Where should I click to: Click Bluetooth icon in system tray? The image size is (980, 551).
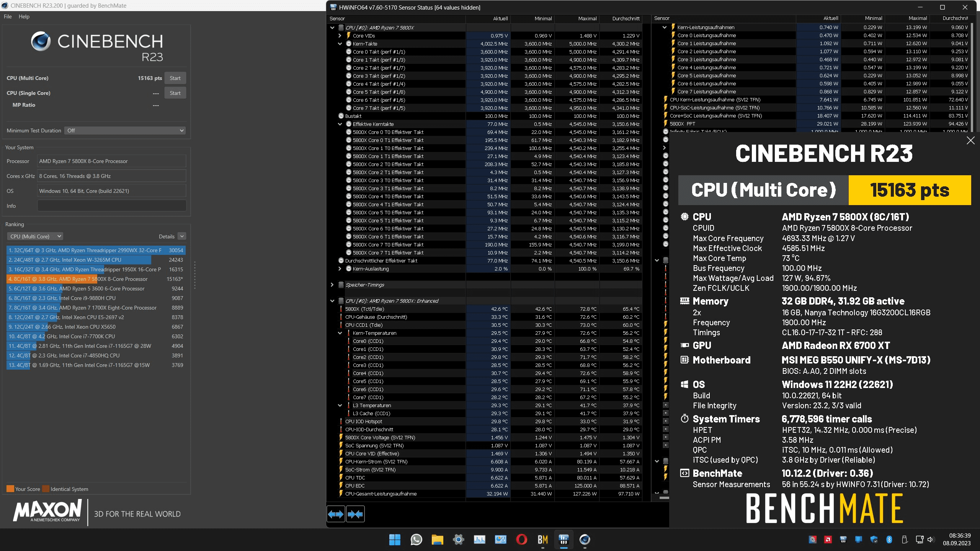click(889, 540)
